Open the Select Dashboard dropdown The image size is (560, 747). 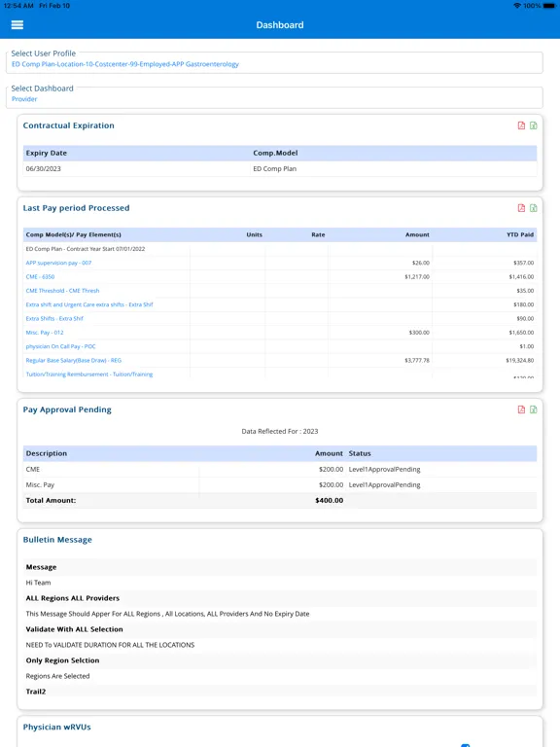pos(274,97)
